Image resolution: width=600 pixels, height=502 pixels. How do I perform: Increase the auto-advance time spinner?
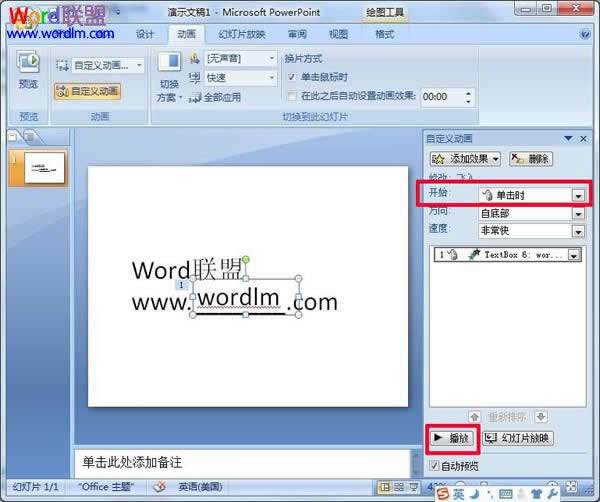(468, 93)
